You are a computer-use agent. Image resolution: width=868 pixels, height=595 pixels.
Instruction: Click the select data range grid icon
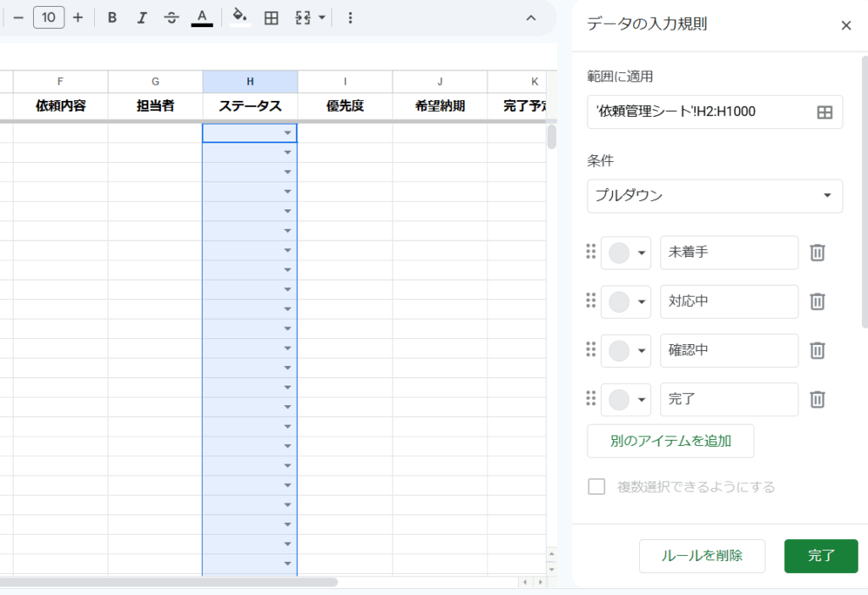click(824, 112)
